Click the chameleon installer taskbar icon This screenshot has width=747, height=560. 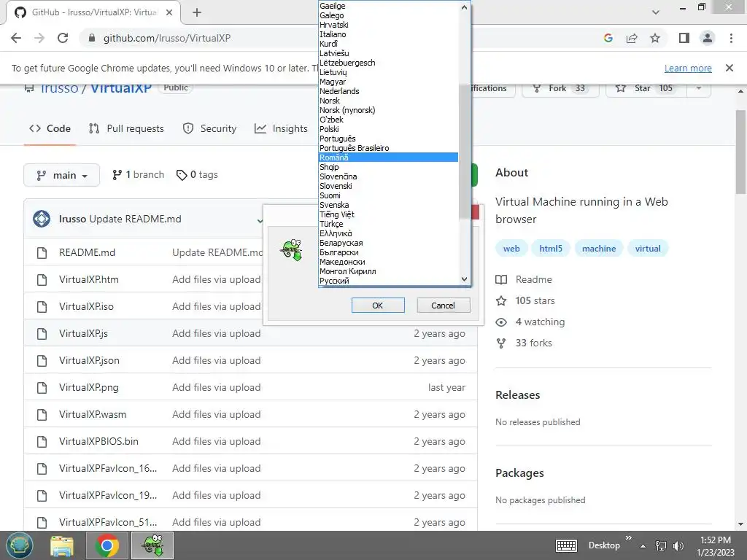pyautogui.click(x=152, y=545)
